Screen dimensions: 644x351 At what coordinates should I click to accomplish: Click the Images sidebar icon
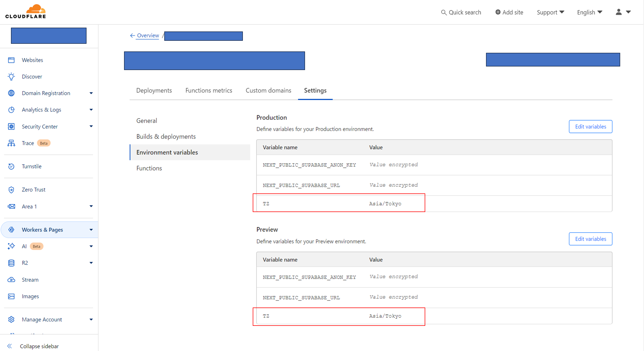tap(11, 296)
